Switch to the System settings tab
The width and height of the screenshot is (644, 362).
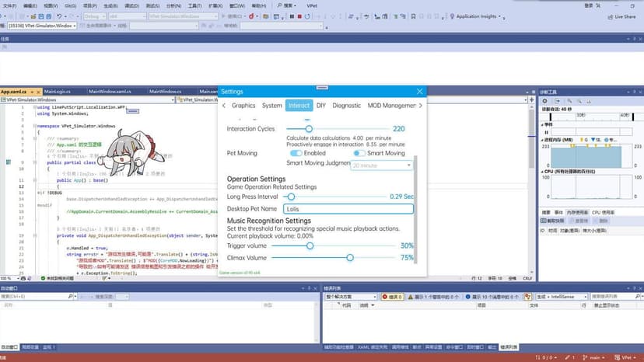[272, 106]
